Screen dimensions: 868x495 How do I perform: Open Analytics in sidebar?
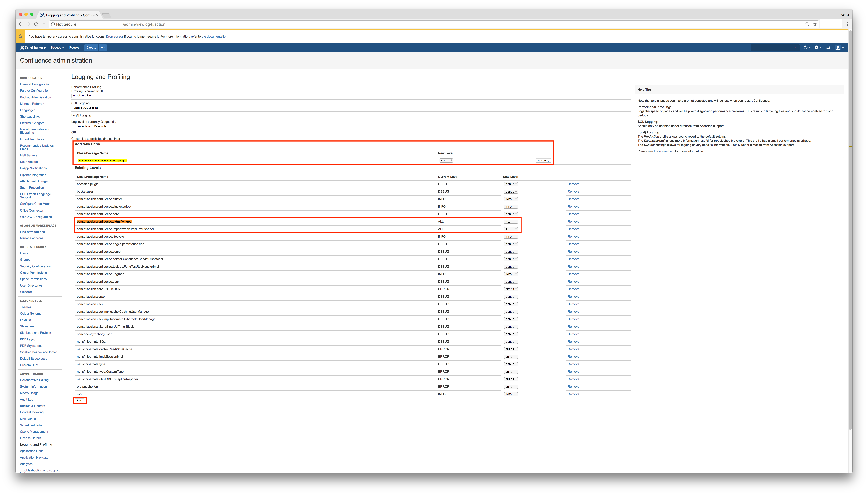[x=26, y=464]
